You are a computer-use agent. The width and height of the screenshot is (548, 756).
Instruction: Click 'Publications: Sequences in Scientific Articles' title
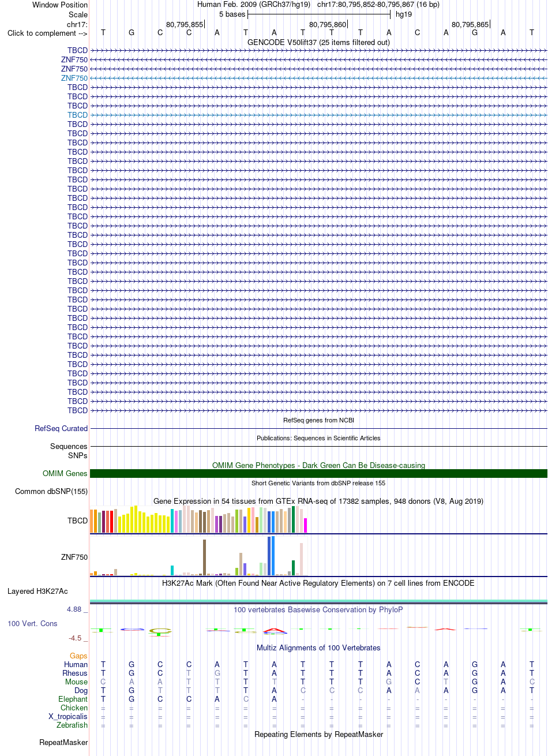coord(318,438)
